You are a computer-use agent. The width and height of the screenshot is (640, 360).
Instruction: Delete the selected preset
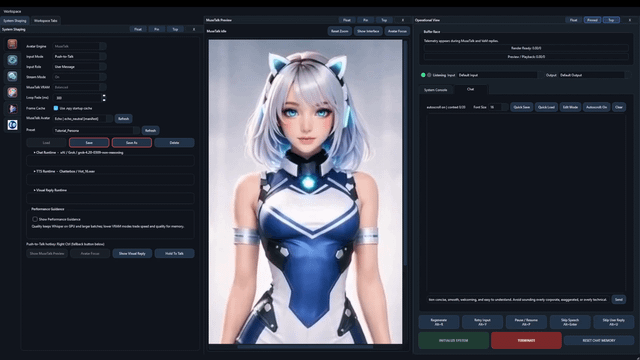coord(174,142)
